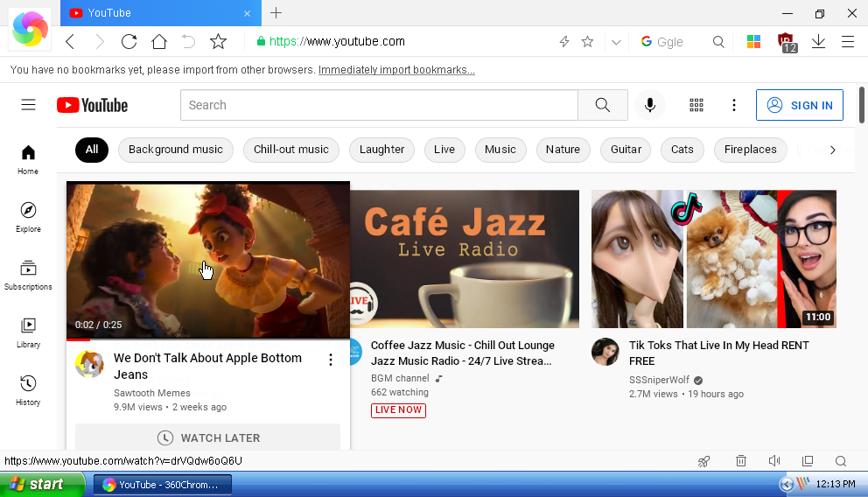Viewport: 868px width, 497px height.
Task: Click the trash icon in status bar
Action: pyautogui.click(x=741, y=460)
